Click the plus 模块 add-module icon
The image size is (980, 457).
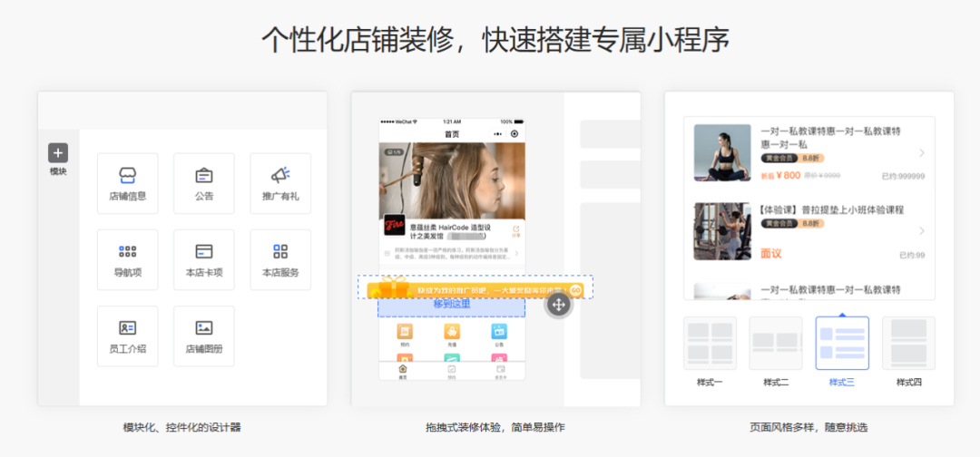pos(58,153)
